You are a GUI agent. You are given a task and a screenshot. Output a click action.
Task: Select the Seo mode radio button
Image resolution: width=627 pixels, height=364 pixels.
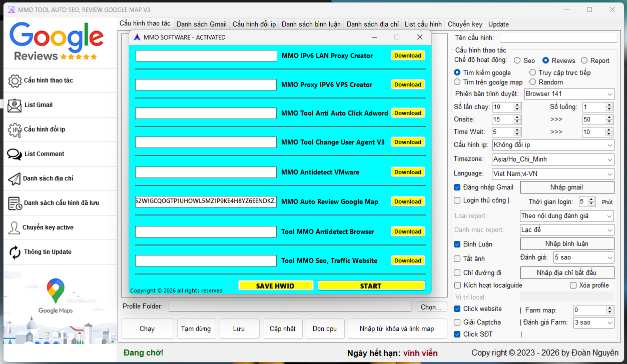point(517,60)
